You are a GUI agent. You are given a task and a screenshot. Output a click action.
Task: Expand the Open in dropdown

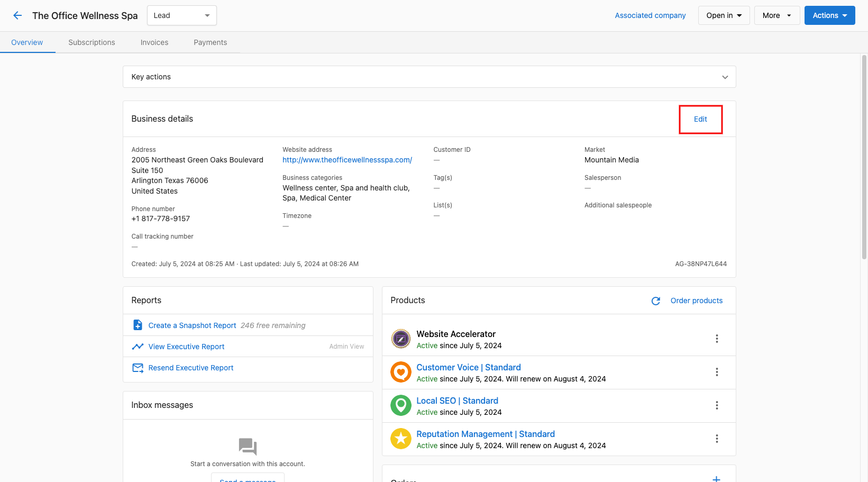tap(724, 15)
